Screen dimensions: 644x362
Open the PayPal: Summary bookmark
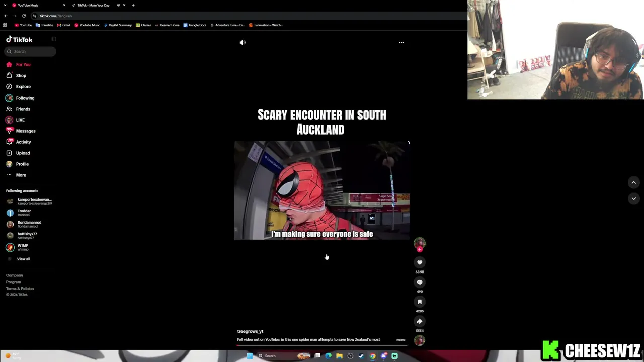[x=118, y=25]
